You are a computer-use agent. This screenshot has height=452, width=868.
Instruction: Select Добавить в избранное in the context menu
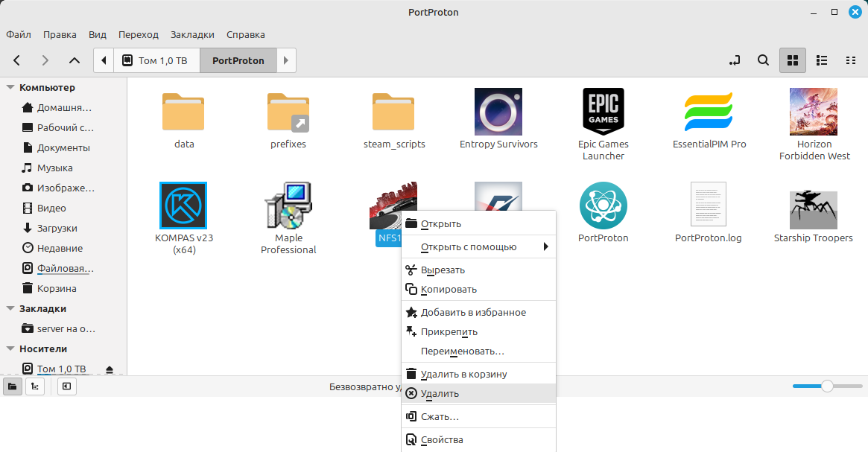(x=478, y=313)
